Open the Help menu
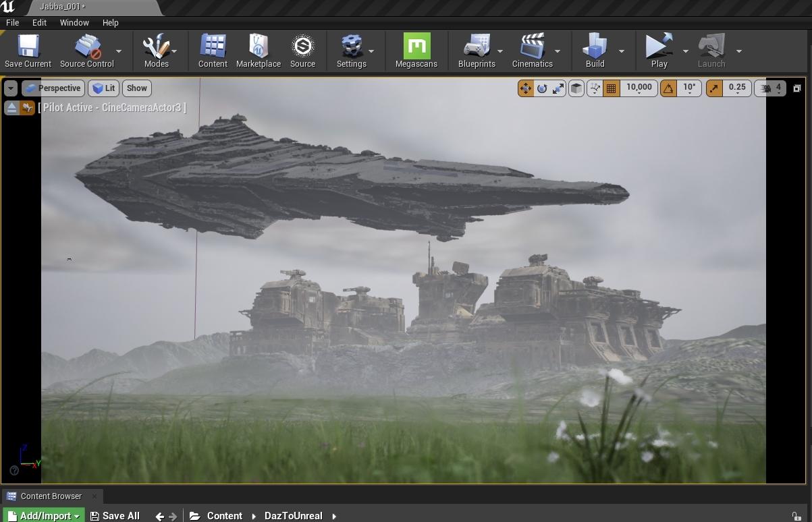This screenshot has width=812, height=522. point(111,23)
